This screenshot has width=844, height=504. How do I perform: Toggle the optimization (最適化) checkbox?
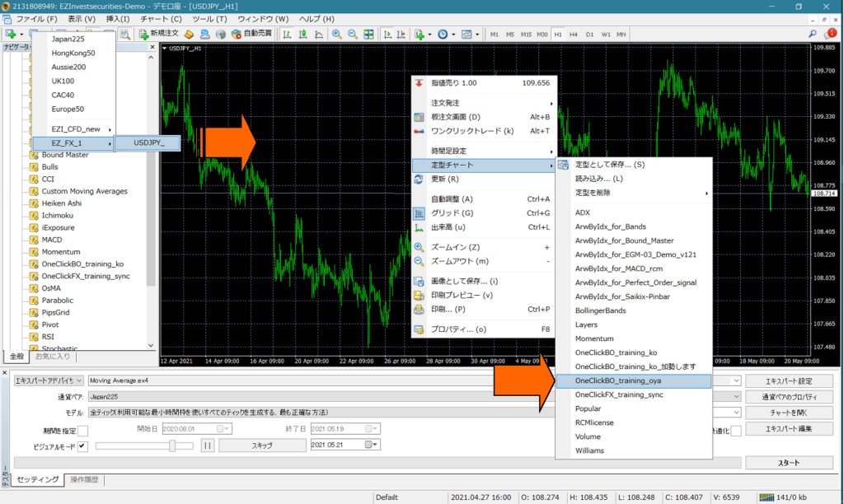(x=736, y=430)
